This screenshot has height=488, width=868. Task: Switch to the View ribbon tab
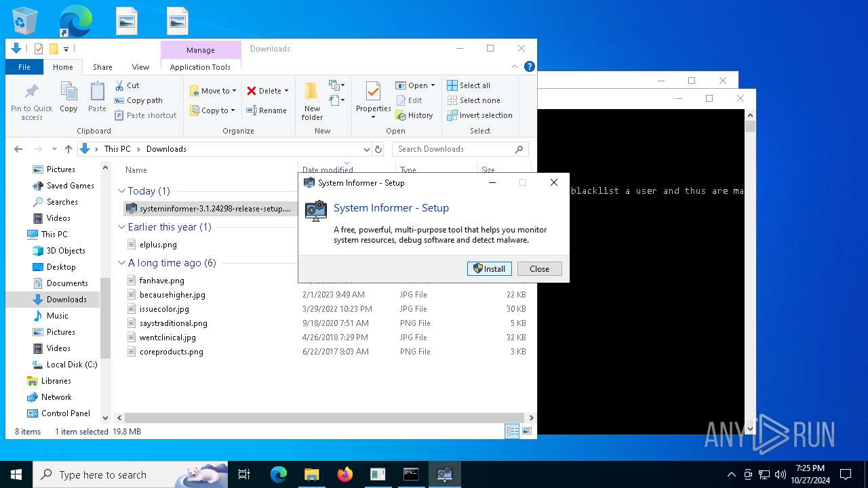coord(140,67)
